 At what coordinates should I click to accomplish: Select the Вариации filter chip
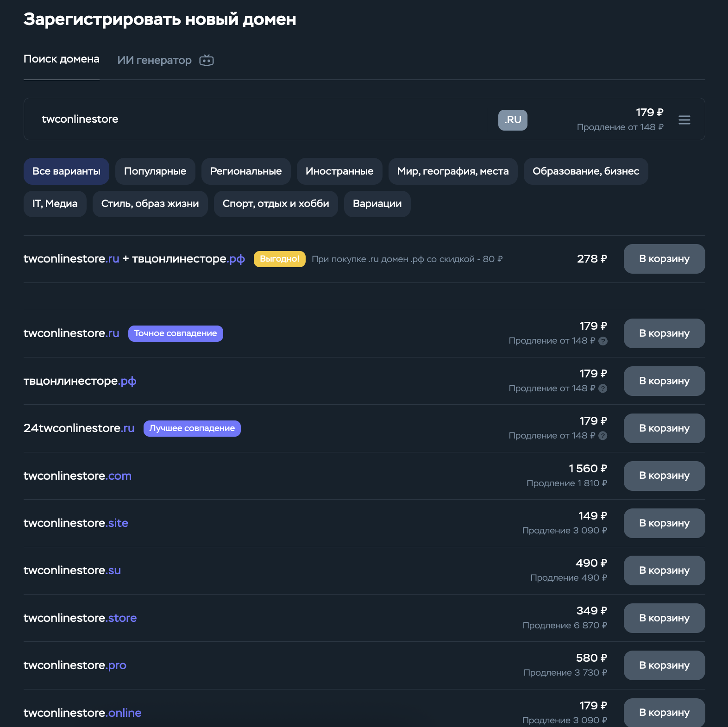[377, 204]
